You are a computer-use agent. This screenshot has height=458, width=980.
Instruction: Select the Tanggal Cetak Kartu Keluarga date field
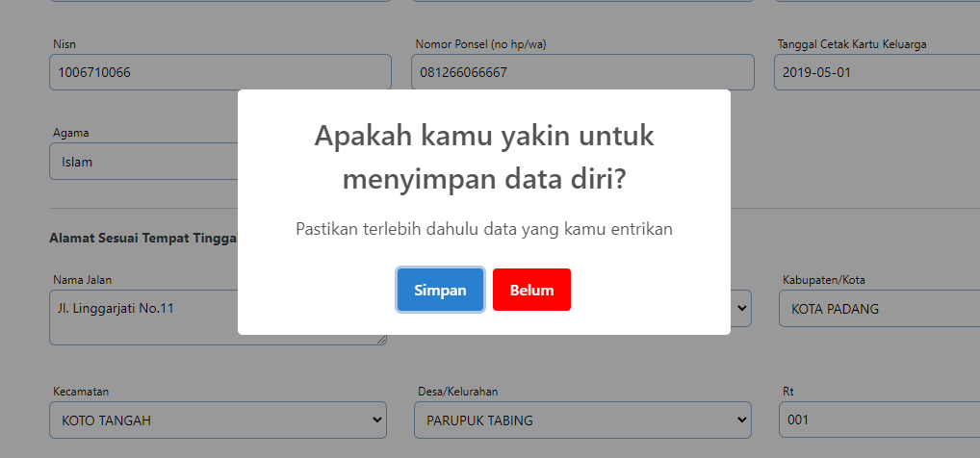click(x=876, y=72)
